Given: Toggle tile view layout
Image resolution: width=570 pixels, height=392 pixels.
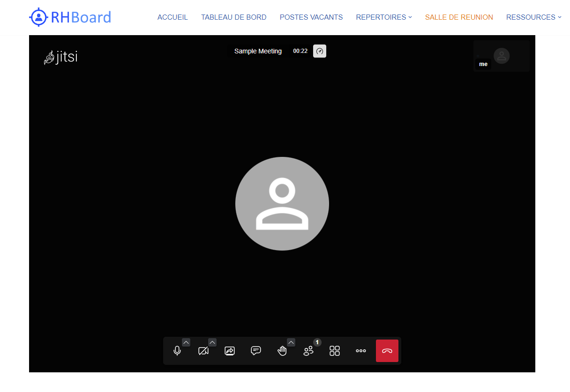Looking at the screenshot, I should (335, 351).
